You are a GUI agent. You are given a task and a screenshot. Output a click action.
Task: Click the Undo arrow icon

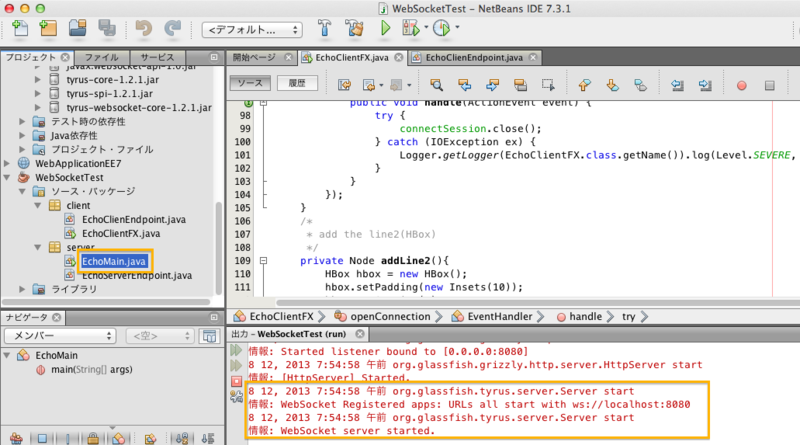143,29
